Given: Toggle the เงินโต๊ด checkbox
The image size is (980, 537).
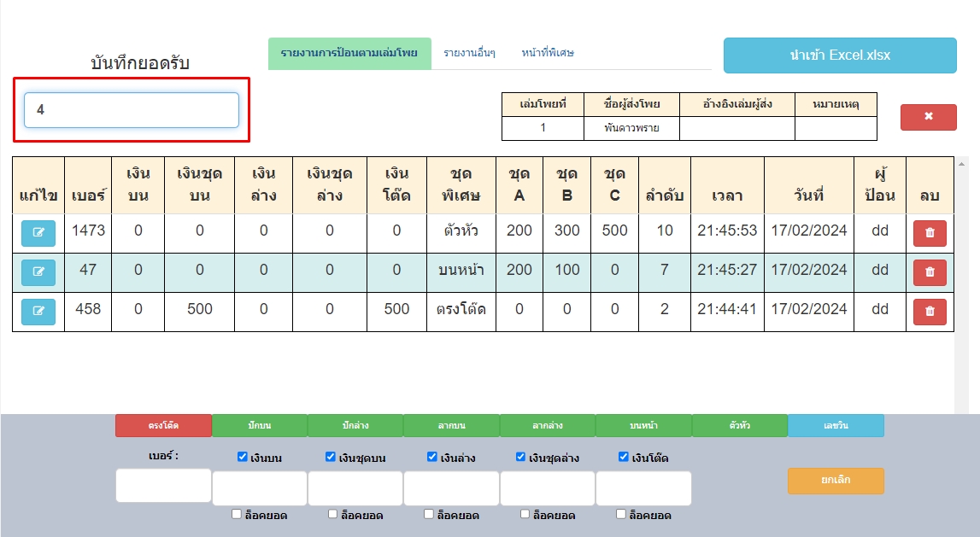Looking at the screenshot, I should point(623,458).
